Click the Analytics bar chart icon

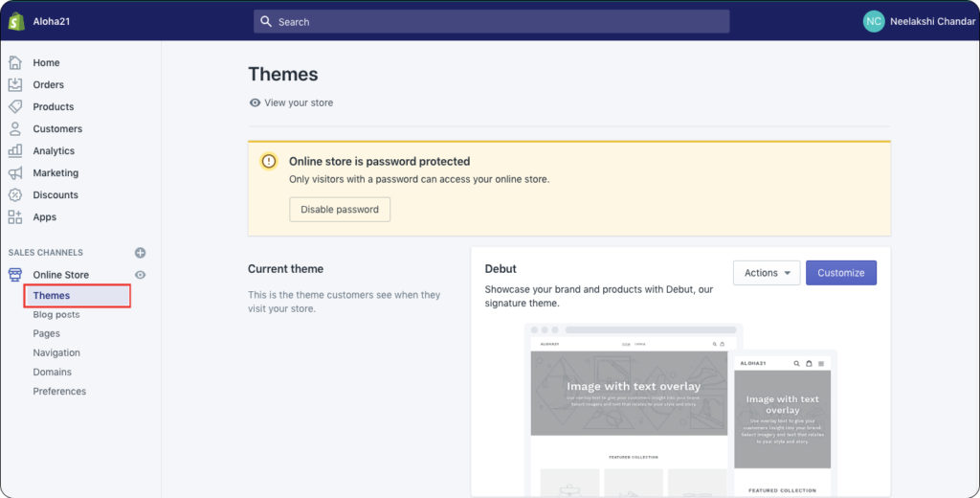[x=15, y=150]
